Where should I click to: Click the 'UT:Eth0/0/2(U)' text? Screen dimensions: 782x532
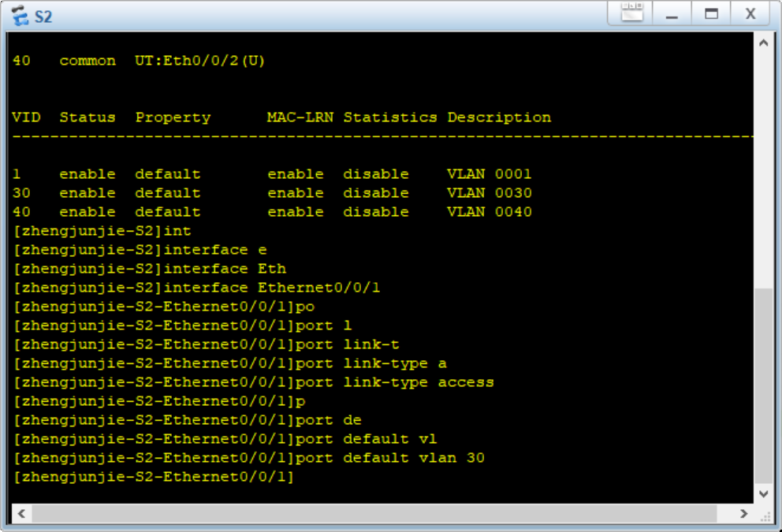coord(199,61)
